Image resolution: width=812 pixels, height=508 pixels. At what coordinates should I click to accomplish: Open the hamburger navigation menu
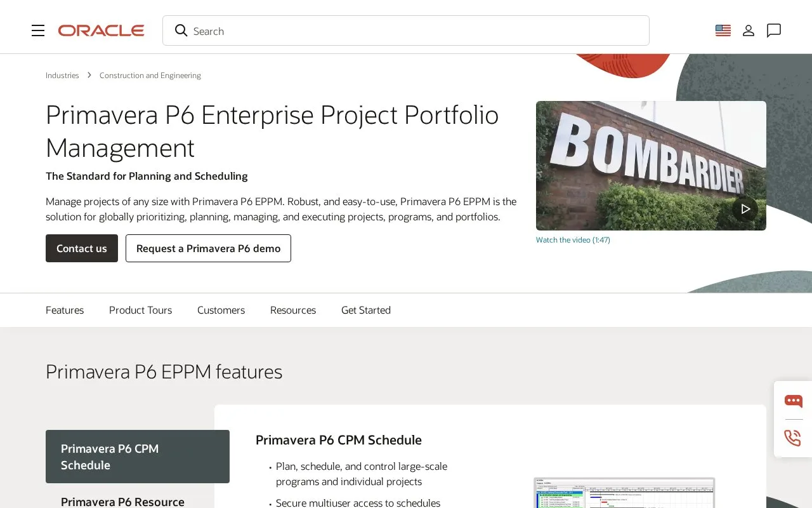click(x=38, y=30)
